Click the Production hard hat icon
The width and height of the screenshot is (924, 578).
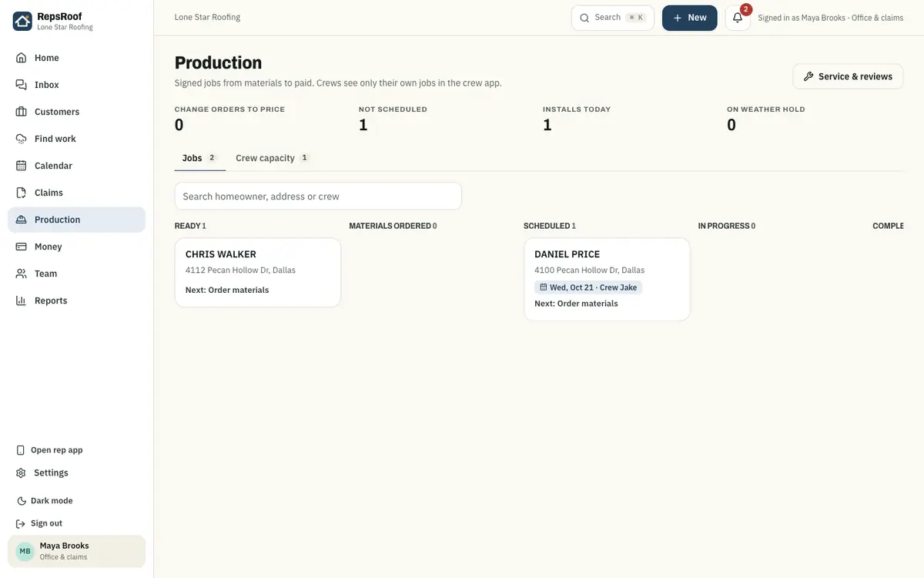tap(21, 220)
